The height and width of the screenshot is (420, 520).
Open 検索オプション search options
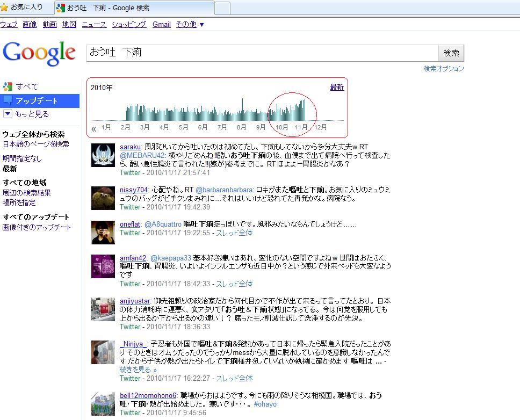tap(443, 69)
